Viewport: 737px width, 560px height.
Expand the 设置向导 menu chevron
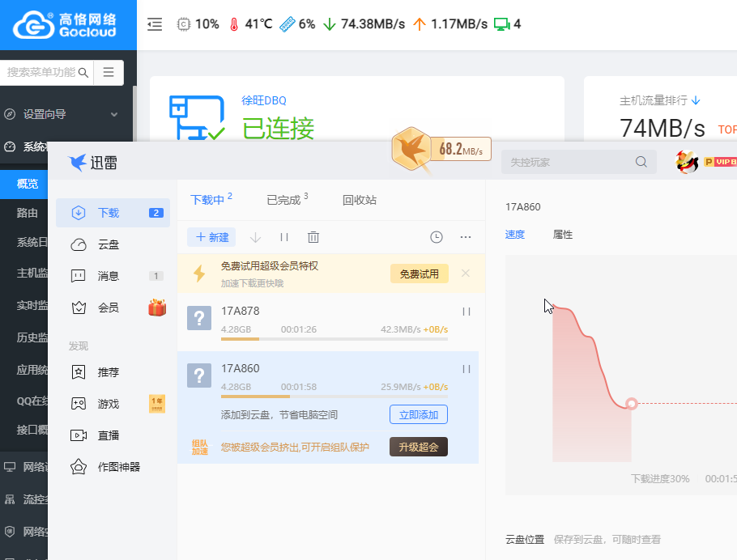point(113,114)
